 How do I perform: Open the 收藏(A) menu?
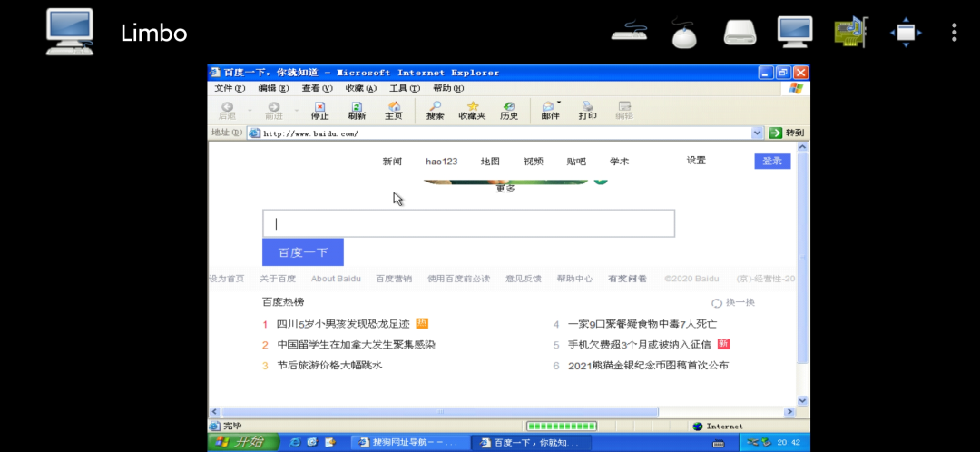(x=360, y=88)
